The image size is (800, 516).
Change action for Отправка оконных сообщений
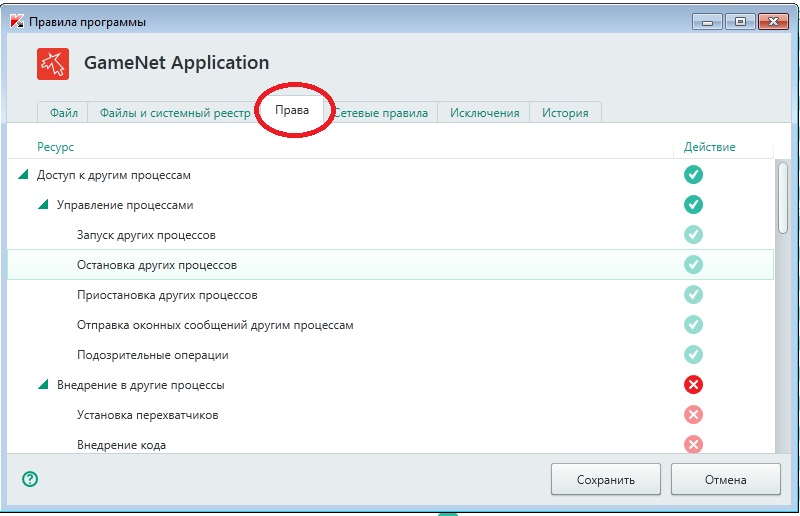point(693,325)
